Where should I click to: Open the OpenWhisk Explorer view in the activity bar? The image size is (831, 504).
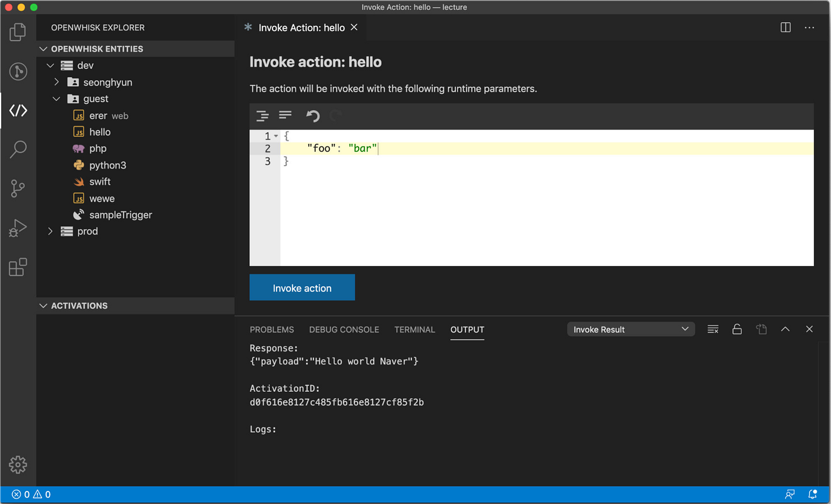18,110
